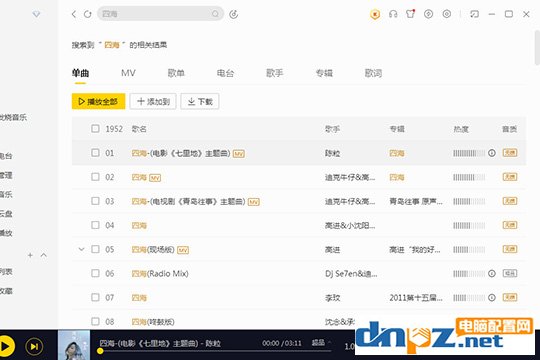
Task: Click the headphones icon in the top bar
Action: point(393,14)
